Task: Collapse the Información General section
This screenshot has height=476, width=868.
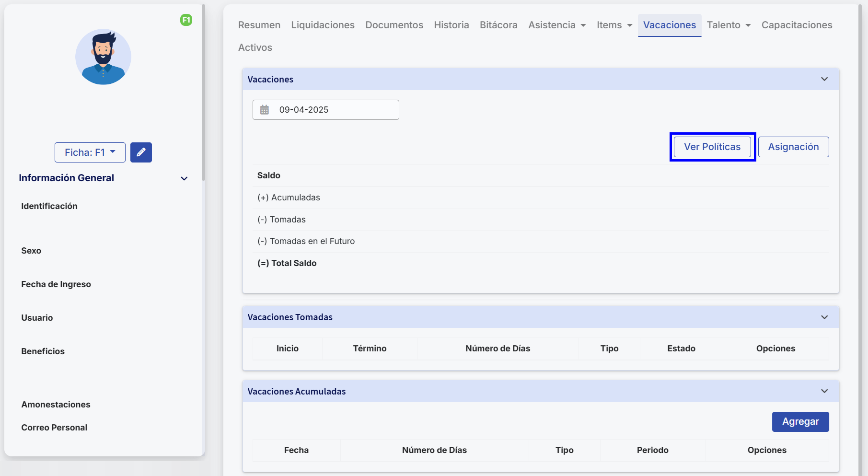Action: click(x=184, y=178)
